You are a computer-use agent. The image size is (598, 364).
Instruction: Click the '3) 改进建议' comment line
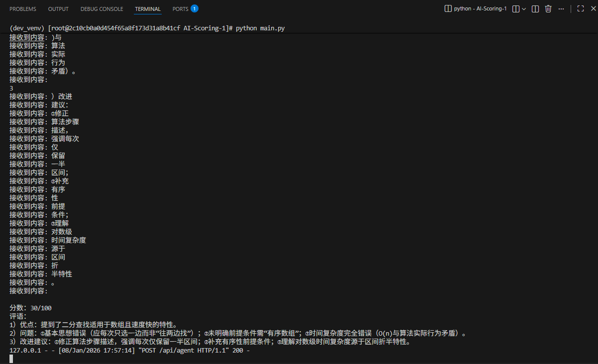click(210, 342)
